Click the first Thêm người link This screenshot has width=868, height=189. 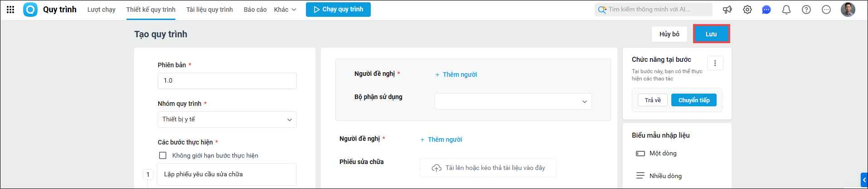[x=456, y=75]
